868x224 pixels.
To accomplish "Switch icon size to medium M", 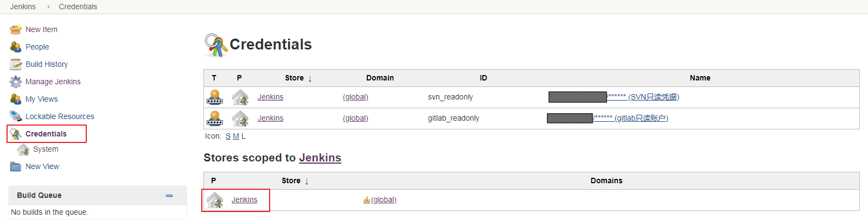I will click(236, 136).
